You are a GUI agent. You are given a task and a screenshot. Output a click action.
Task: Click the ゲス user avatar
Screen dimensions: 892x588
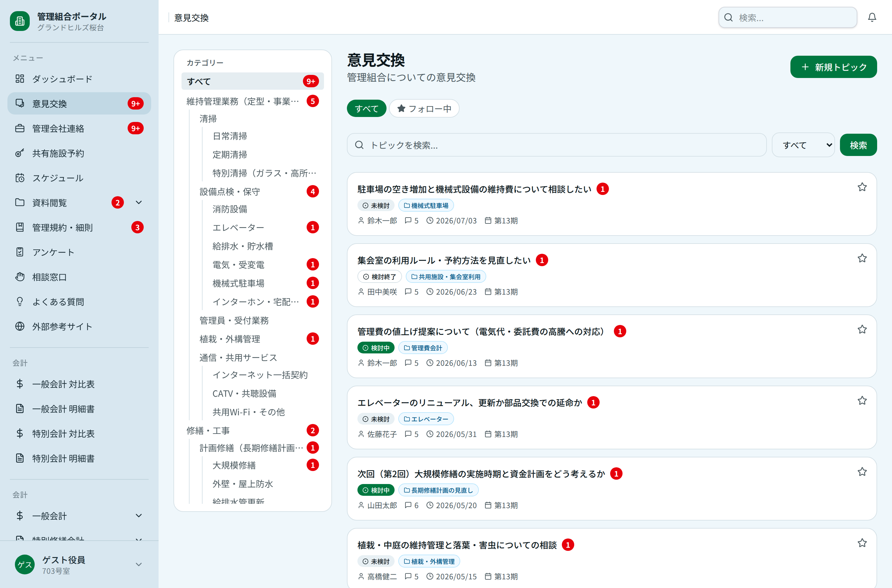pyautogui.click(x=25, y=564)
